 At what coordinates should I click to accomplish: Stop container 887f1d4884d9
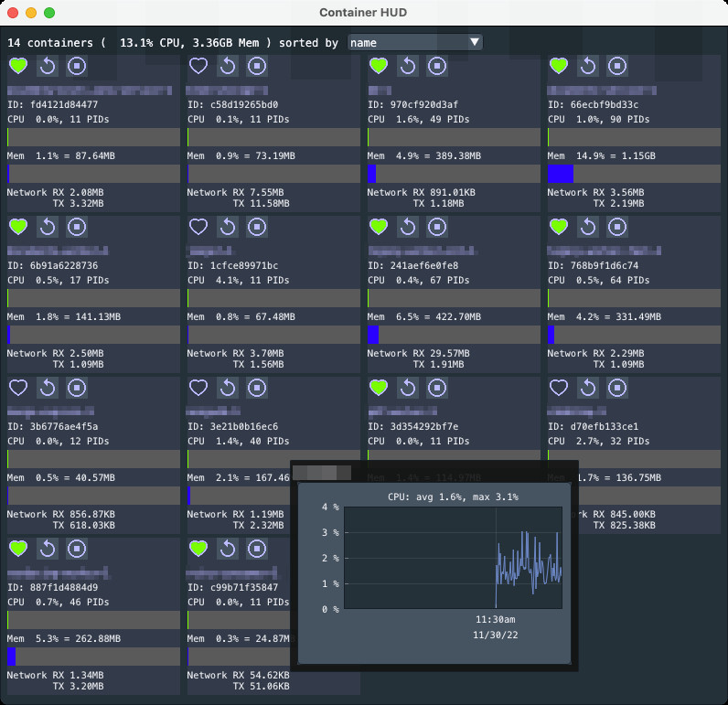click(x=77, y=549)
